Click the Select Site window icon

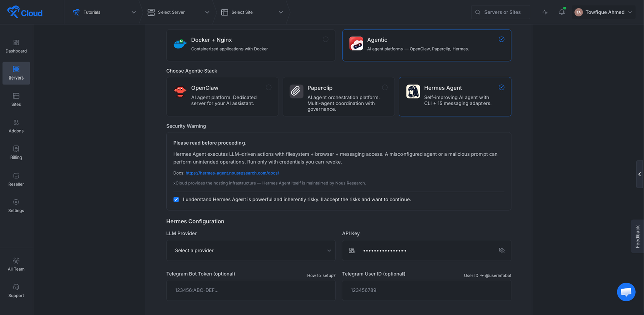(x=225, y=12)
